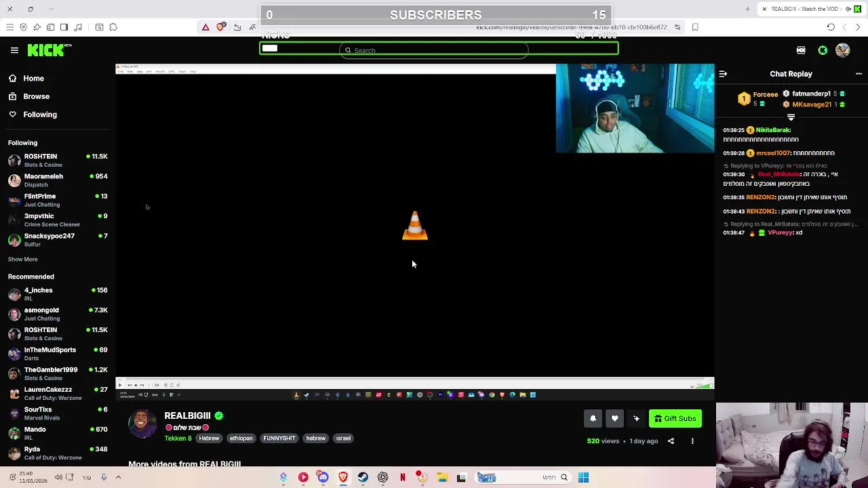Open Netflix from taskbar
This screenshot has height=488, width=868.
pos(402,478)
